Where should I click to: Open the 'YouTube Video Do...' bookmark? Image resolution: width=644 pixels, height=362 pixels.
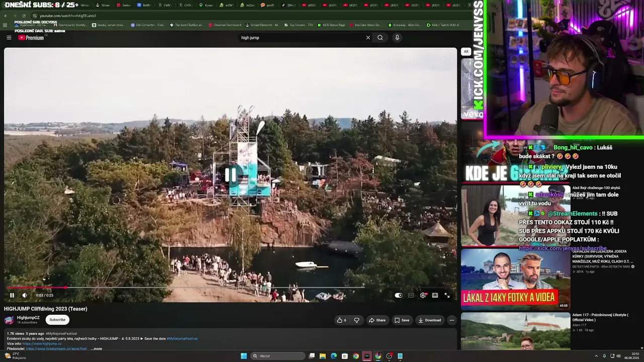tap(366, 25)
